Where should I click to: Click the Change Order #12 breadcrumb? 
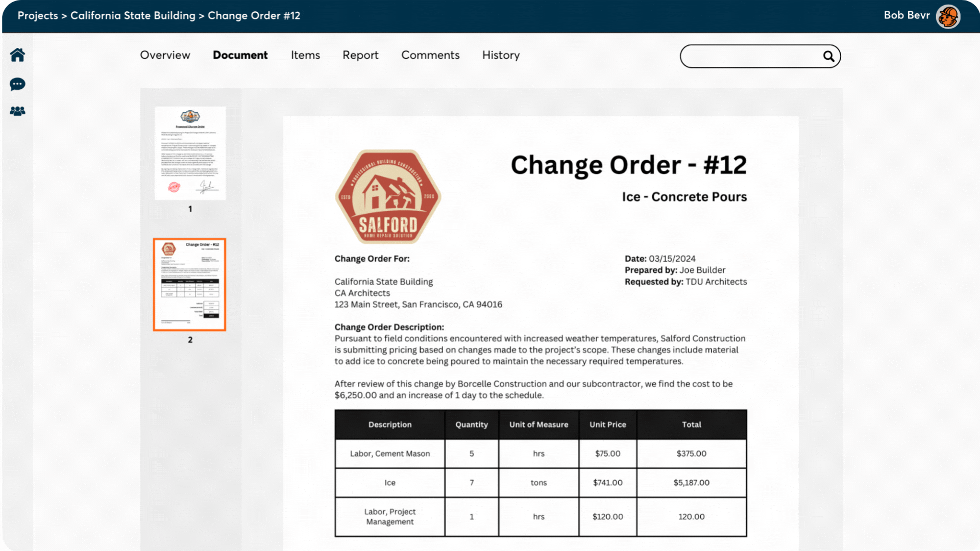254,16
